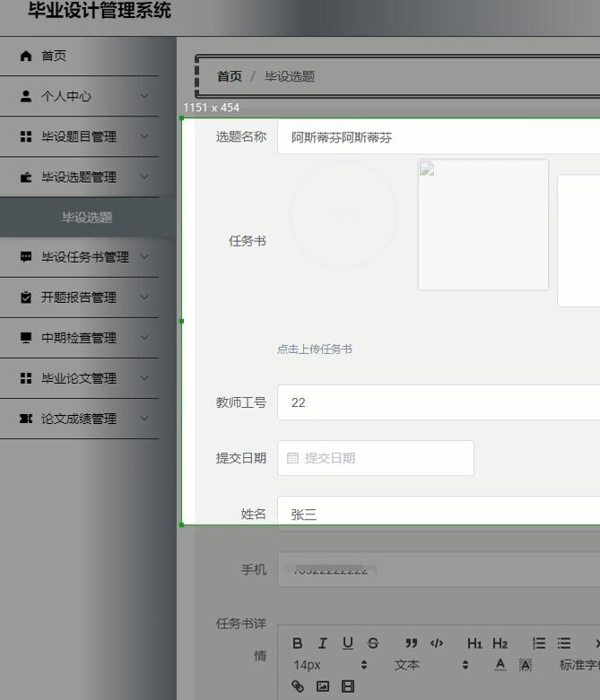Apply strikethrough formatting in the editor
The height and width of the screenshot is (700, 600).
372,643
